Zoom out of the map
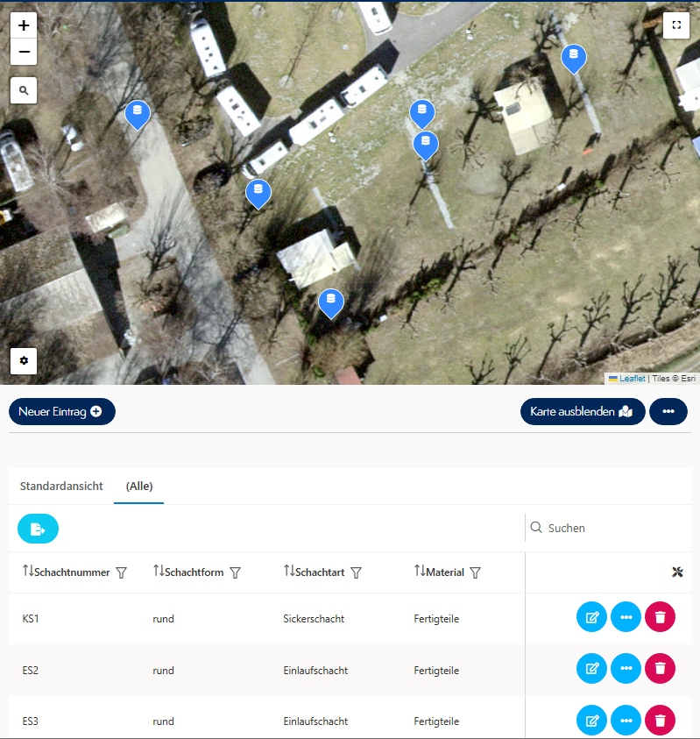 (24, 53)
